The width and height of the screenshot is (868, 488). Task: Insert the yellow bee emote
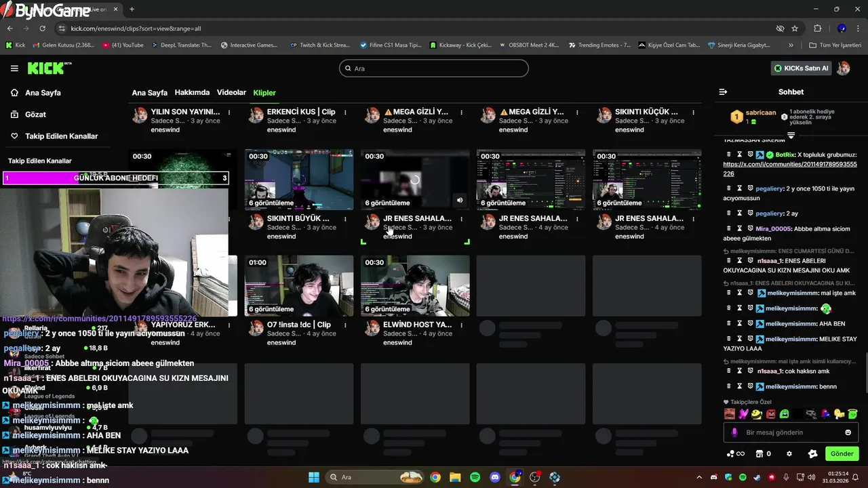757,413
